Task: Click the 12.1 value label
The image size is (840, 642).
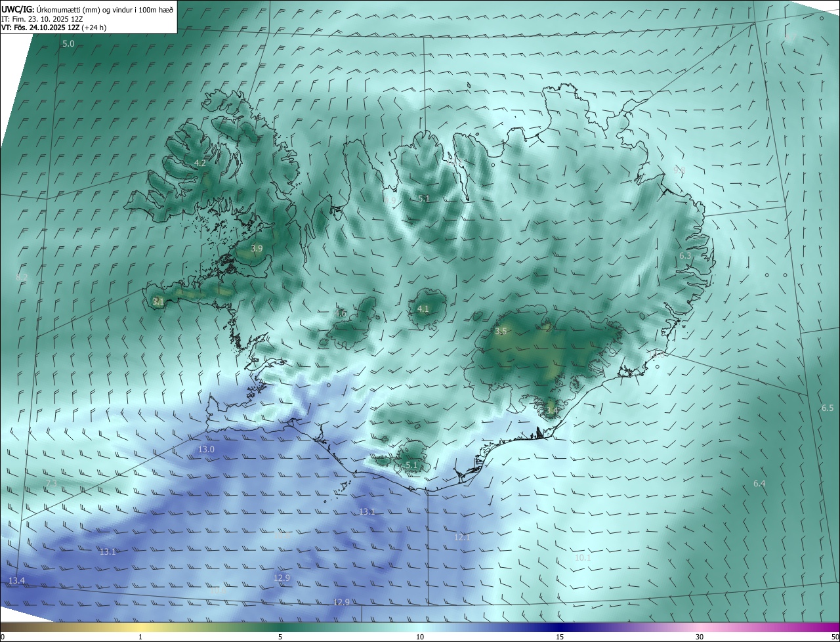Action: pos(462,538)
